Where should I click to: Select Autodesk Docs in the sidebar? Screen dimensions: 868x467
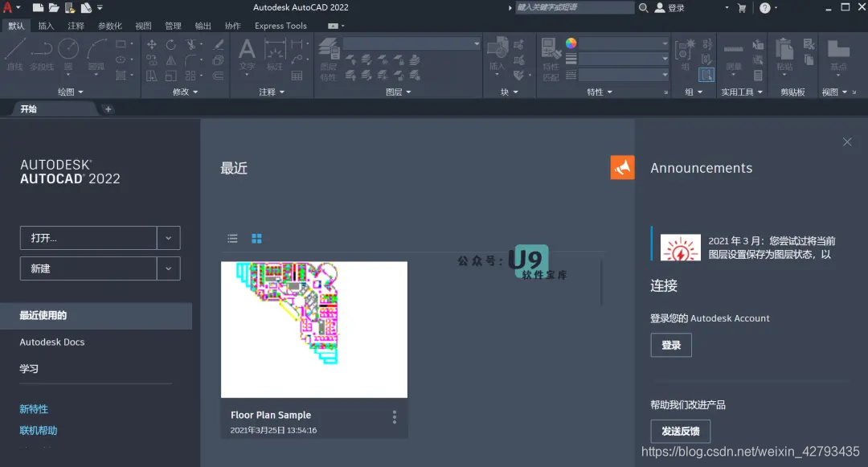pos(52,342)
